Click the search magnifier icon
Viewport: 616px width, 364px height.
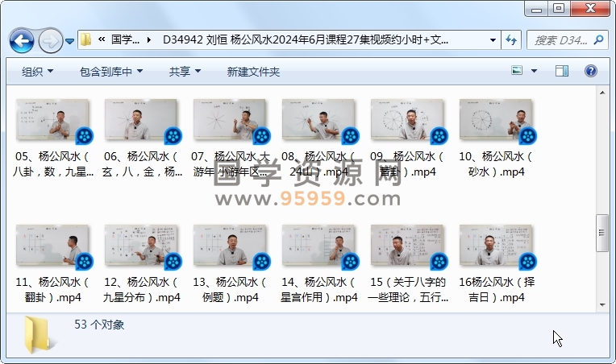[x=598, y=39]
